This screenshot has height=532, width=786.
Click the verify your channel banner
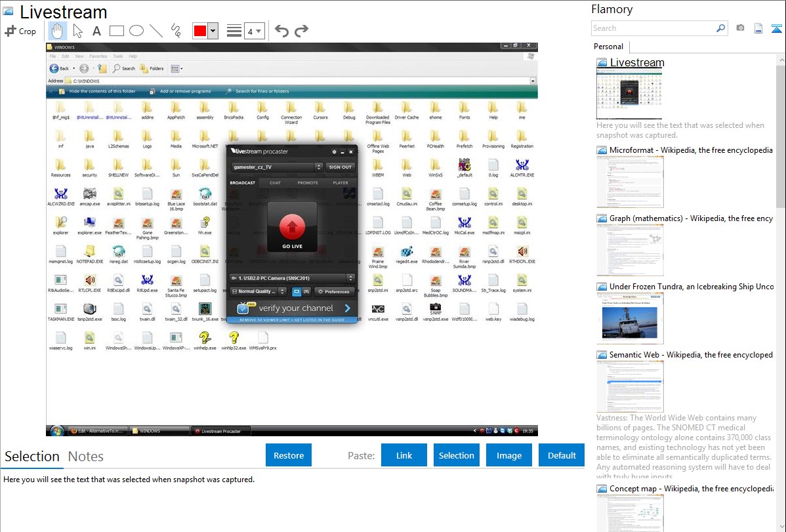click(x=292, y=308)
